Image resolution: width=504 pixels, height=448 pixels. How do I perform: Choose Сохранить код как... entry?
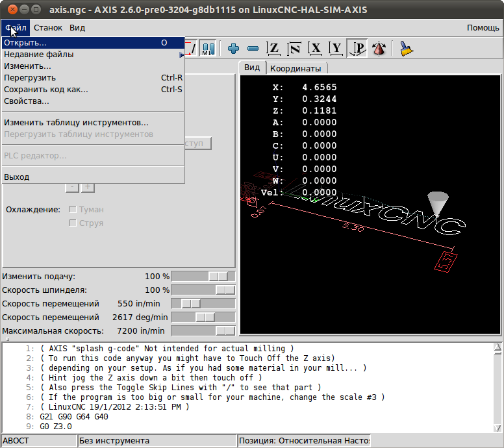(94, 90)
